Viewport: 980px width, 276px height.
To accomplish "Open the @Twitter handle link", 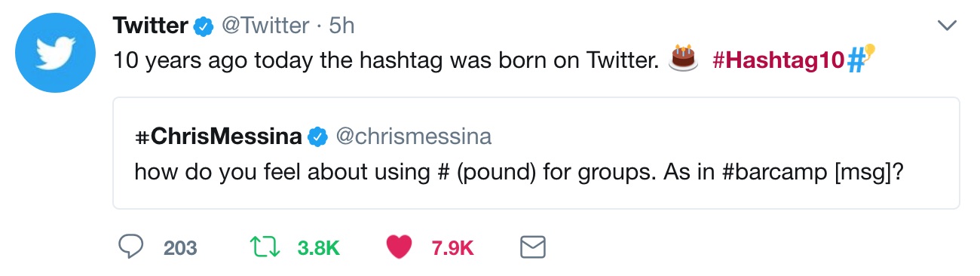I will coord(265,26).
